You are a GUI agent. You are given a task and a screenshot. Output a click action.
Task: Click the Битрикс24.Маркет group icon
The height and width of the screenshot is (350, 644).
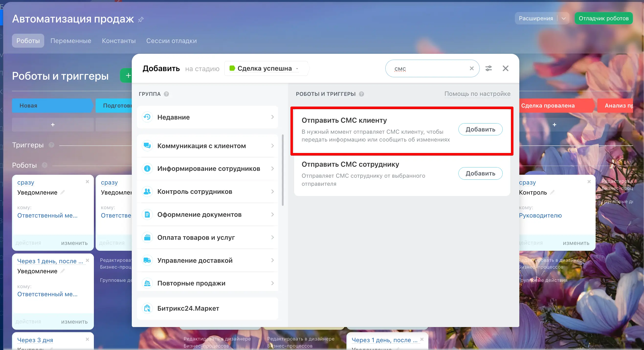pyautogui.click(x=147, y=308)
